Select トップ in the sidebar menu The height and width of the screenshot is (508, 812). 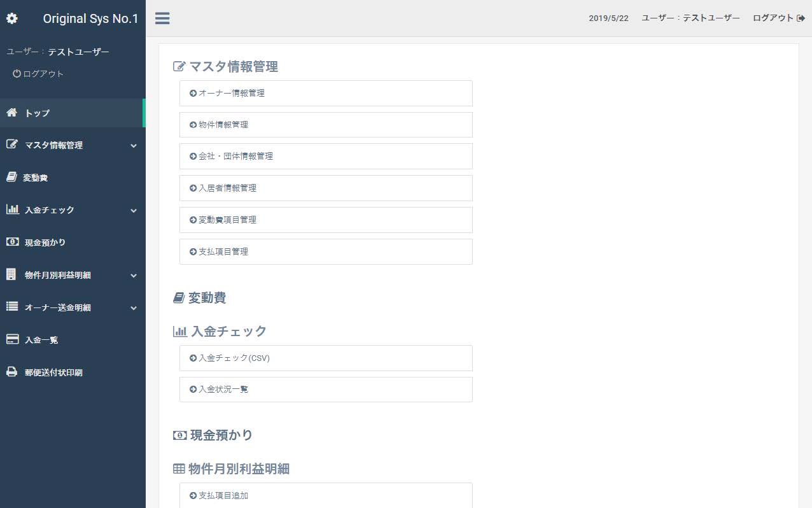click(x=37, y=113)
